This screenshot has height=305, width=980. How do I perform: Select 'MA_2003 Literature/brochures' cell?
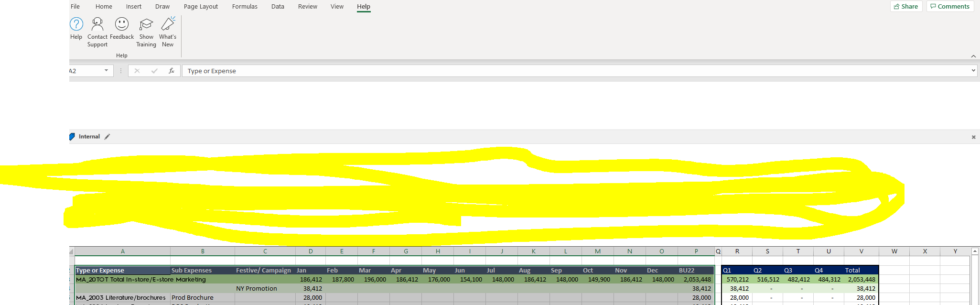123,298
